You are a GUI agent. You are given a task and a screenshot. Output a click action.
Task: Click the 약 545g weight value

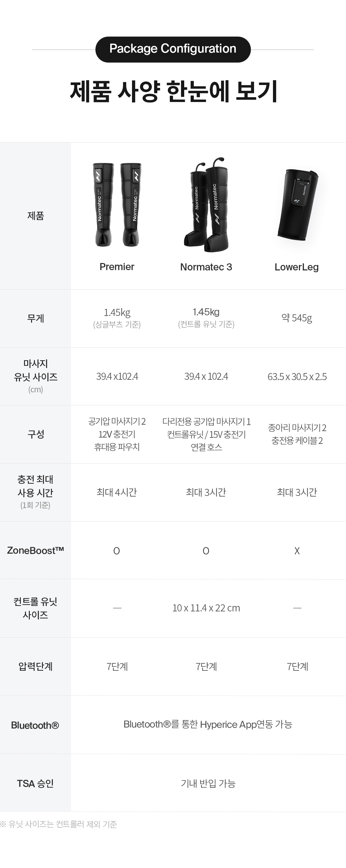(x=297, y=318)
